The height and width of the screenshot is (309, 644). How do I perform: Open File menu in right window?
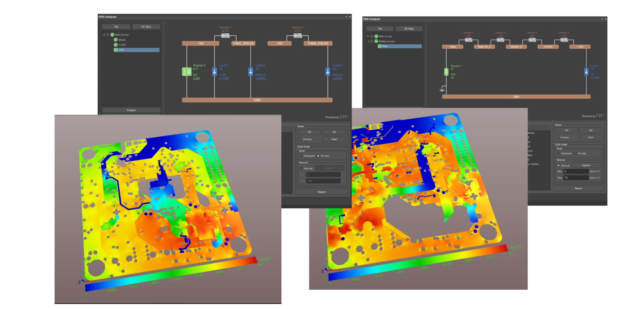[x=380, y=29]
